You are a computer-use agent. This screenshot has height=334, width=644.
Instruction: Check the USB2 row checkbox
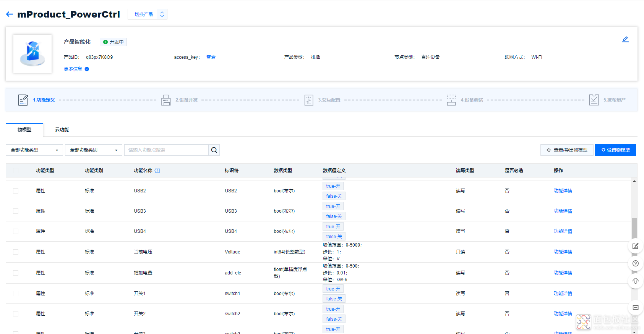16,191
